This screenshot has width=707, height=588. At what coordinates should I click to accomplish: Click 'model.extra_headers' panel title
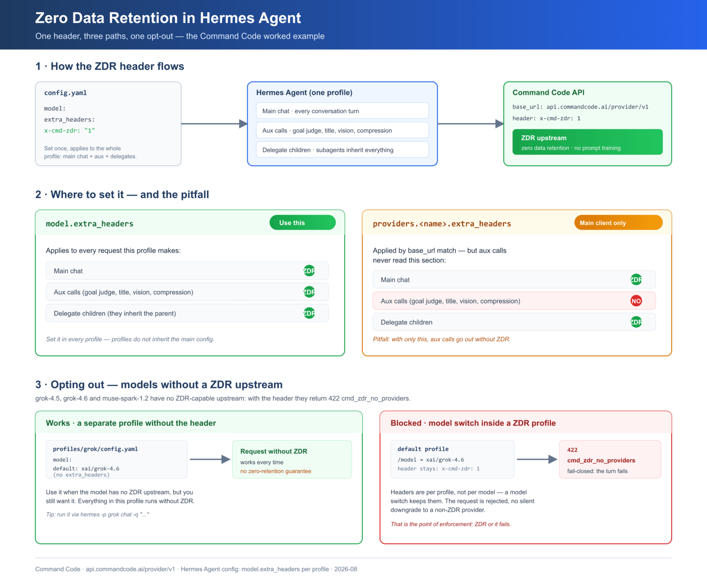89,223
